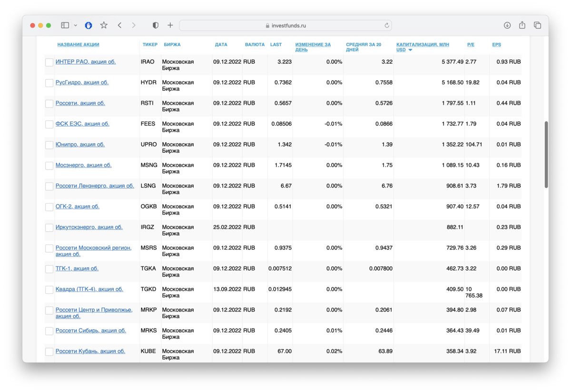Open the sidebar dropdown chevron
571x392 pixels.
tap(75, 25)
